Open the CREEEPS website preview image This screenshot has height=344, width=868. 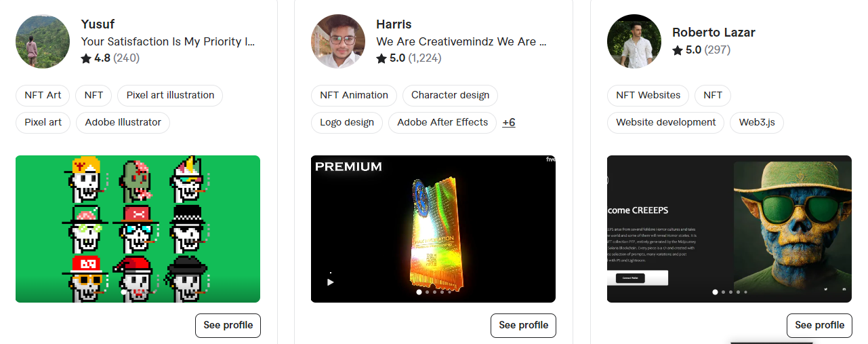coord(729,229)
